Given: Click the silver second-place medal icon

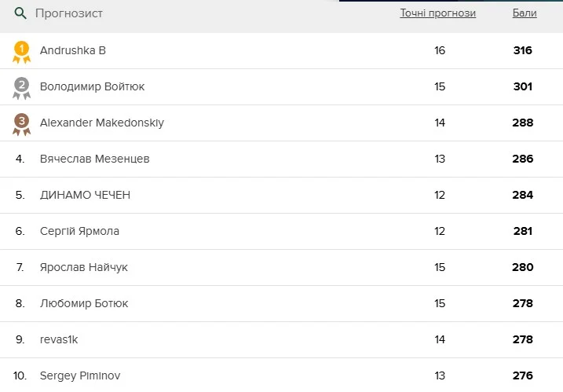Looking at the screenshot, I should pyautogui.click(x=22, y=87).
